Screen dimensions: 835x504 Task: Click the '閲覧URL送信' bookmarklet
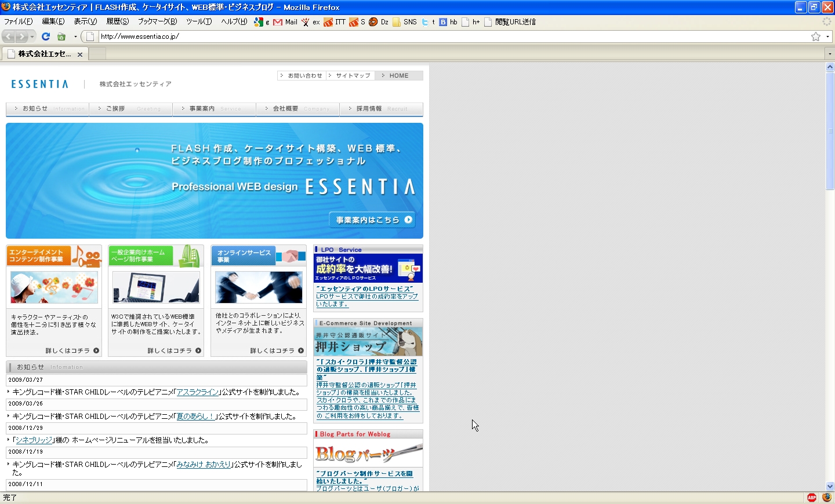pos(510,22)
